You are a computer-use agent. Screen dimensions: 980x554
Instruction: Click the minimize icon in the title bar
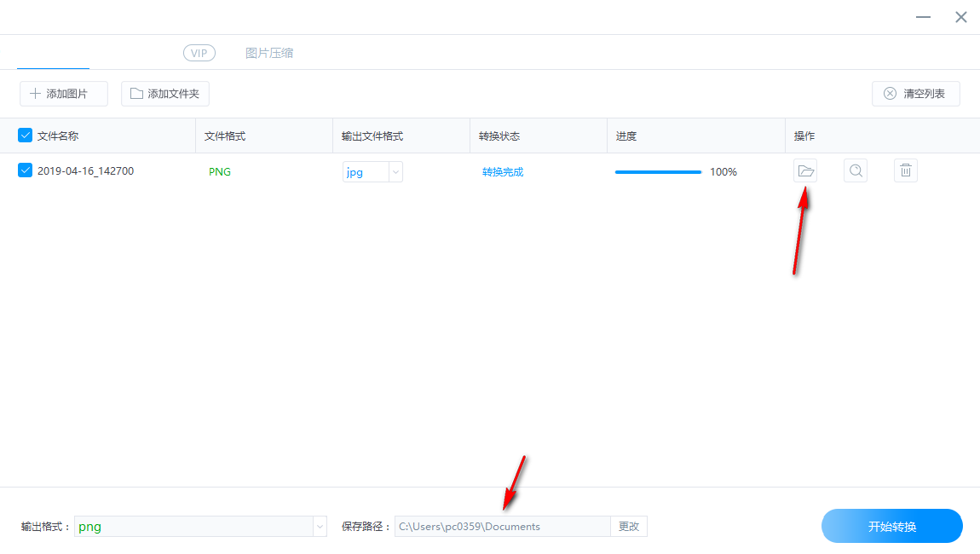(x=923, y=16)
